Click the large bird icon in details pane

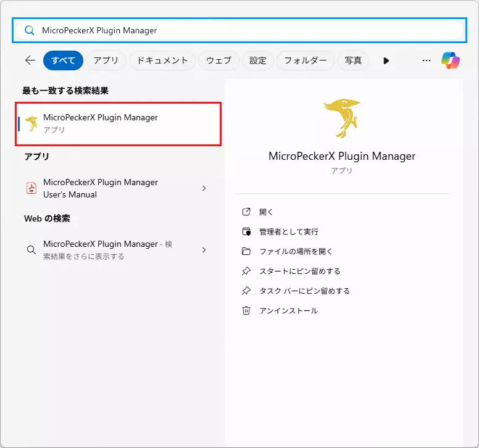342,118
